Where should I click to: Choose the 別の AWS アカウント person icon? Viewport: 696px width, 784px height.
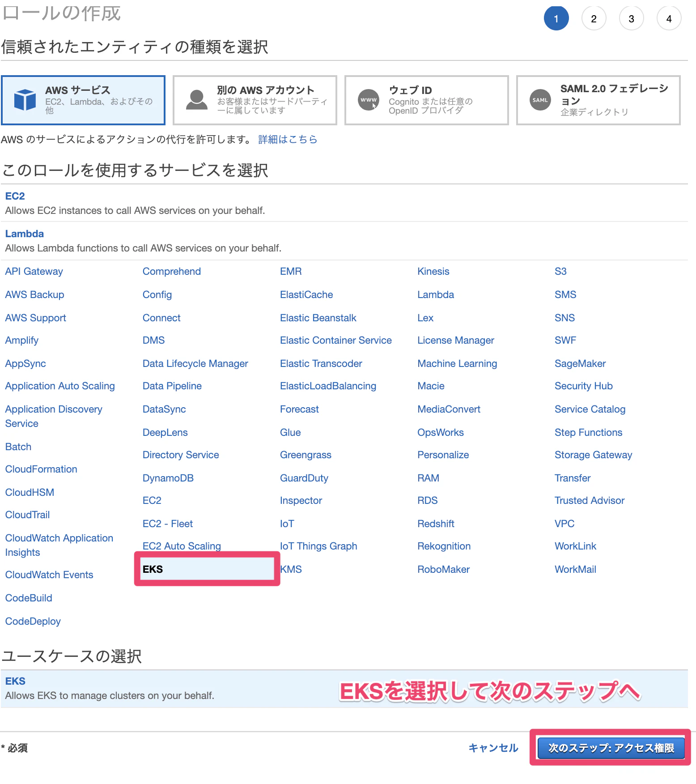(196, 99)
